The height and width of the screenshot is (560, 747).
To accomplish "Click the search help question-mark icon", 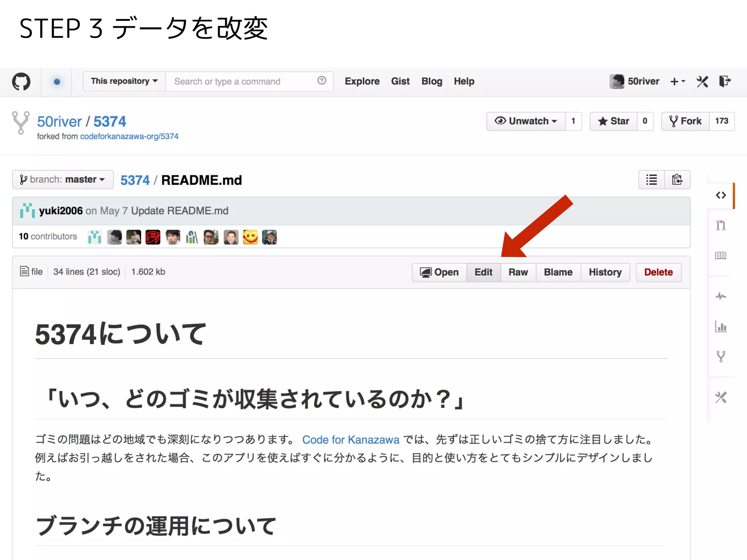I will coord(321,81).
